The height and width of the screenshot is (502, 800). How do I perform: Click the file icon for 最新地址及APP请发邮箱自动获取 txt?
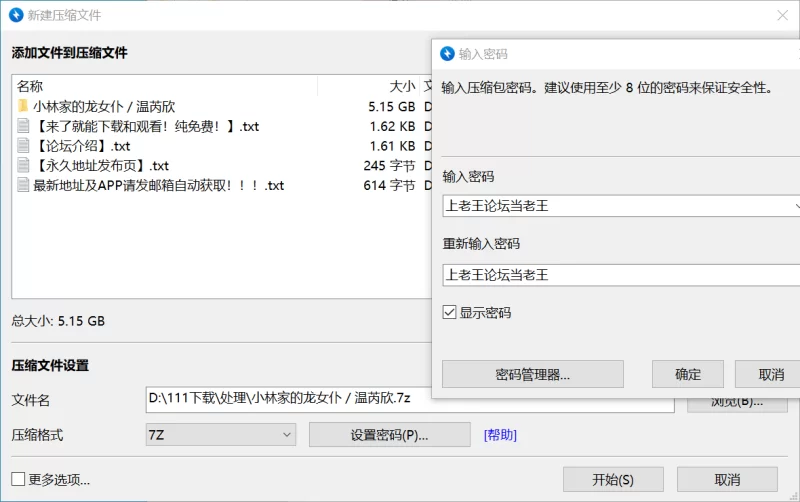coord(23,185)
